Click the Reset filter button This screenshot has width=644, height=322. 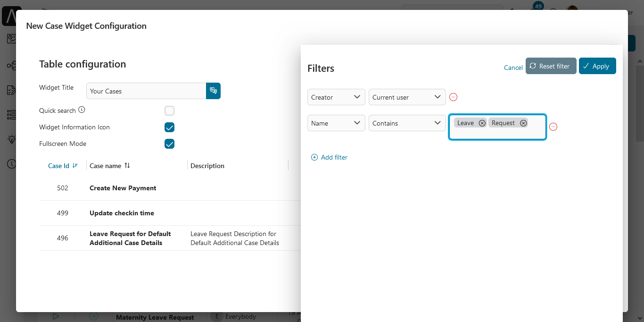tap(551, 66)
